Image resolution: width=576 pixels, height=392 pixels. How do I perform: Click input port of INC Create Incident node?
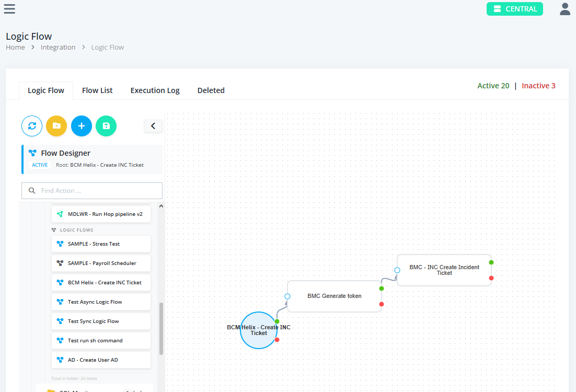[397, 270]
